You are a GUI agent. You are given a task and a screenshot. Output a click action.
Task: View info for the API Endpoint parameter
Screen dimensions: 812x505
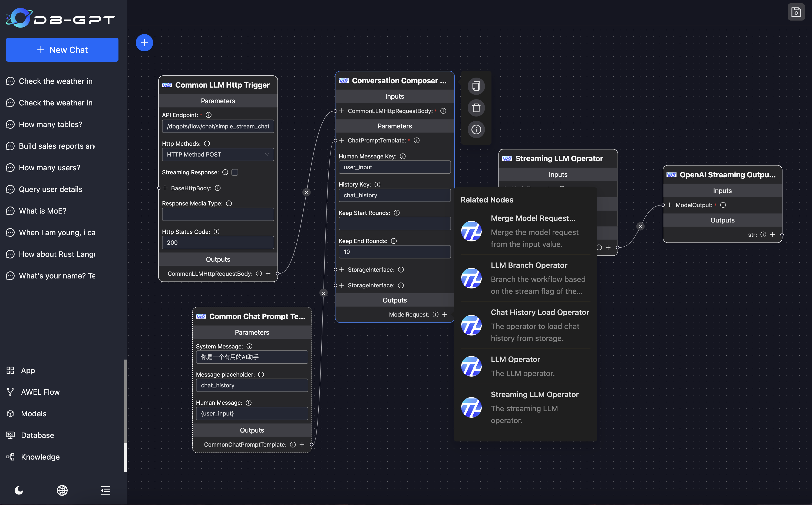point(209,115)
